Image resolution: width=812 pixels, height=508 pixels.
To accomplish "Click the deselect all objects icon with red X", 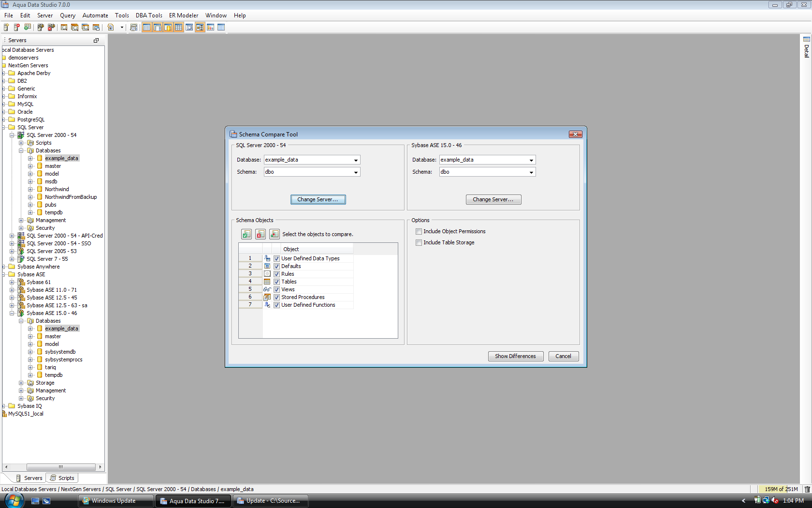I will pos(261,234).
